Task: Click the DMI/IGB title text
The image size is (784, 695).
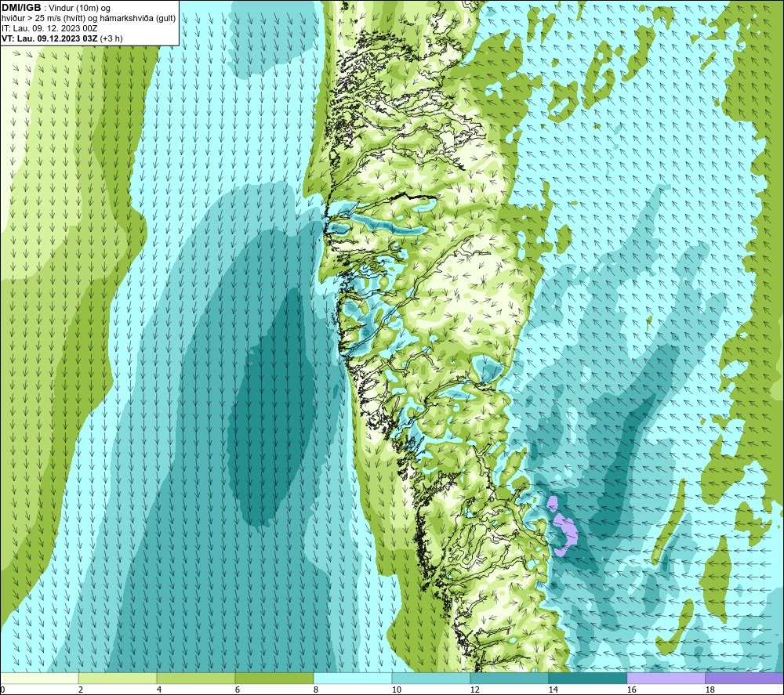Action: coord(21,8)
